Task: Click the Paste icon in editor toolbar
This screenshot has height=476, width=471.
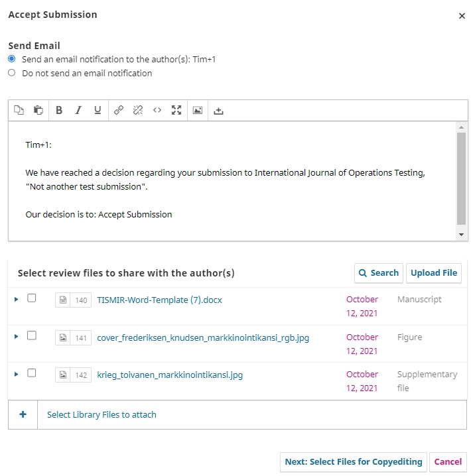Action: coord(38,111)
